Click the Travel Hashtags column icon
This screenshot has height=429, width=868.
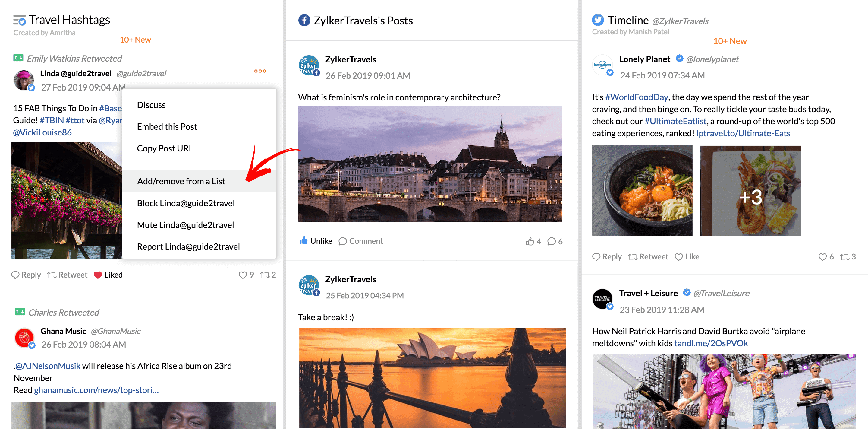coord(19,20)
